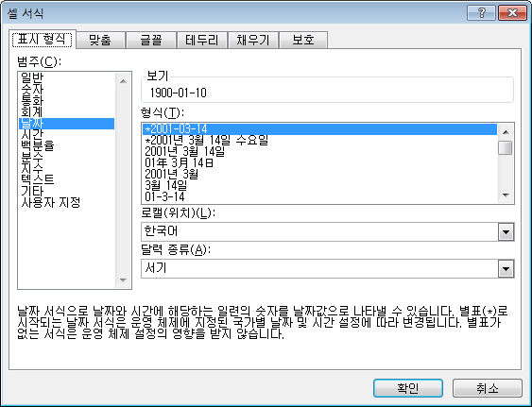Confirm with the 확인 button
The height and width of the screenshot is (407, 532).
tap(408, 388)
